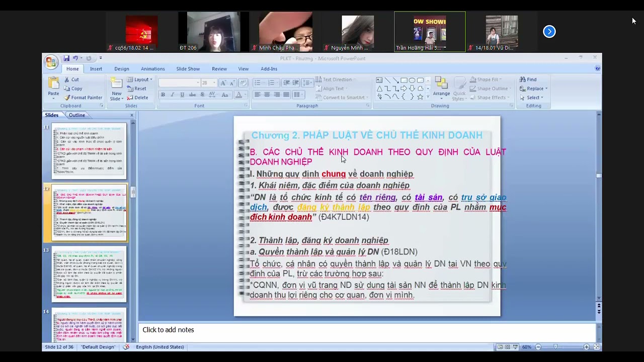Toggle Bold text formatting

[163, 95]
